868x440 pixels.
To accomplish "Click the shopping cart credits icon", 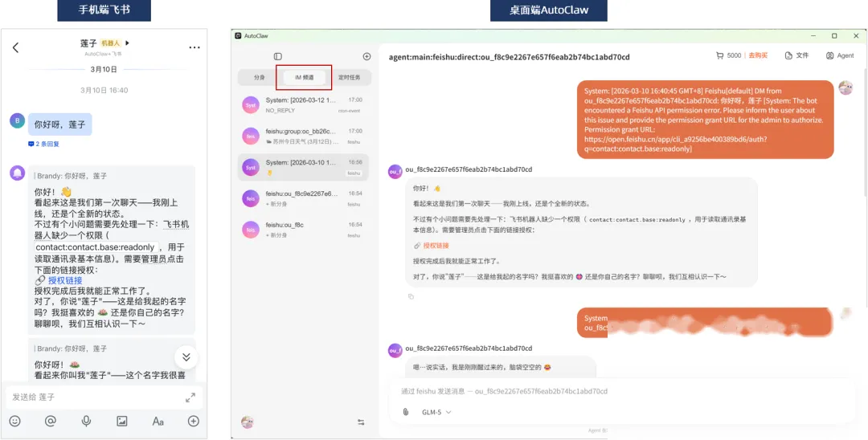I will coord(719,55).
